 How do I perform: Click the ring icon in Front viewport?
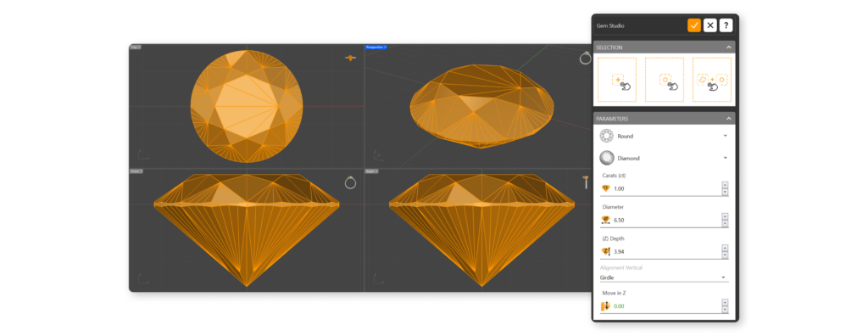[350, 182]
